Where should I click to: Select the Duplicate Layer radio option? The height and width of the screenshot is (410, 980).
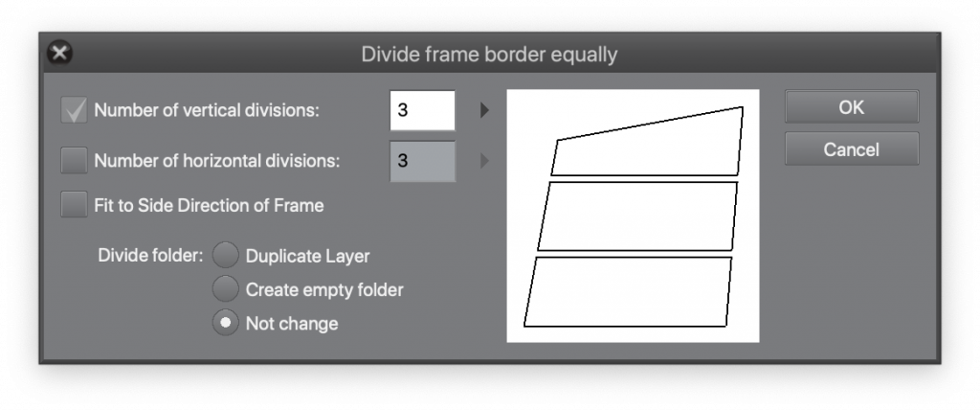click(226, 256)
